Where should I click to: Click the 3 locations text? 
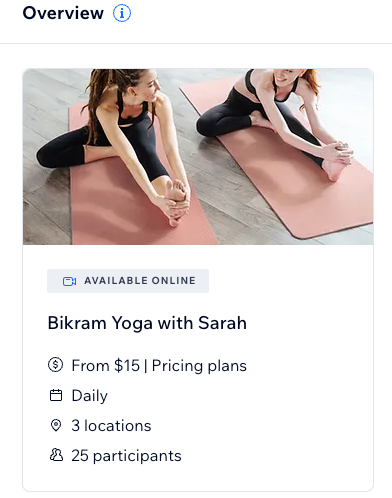tap(111, 426)
